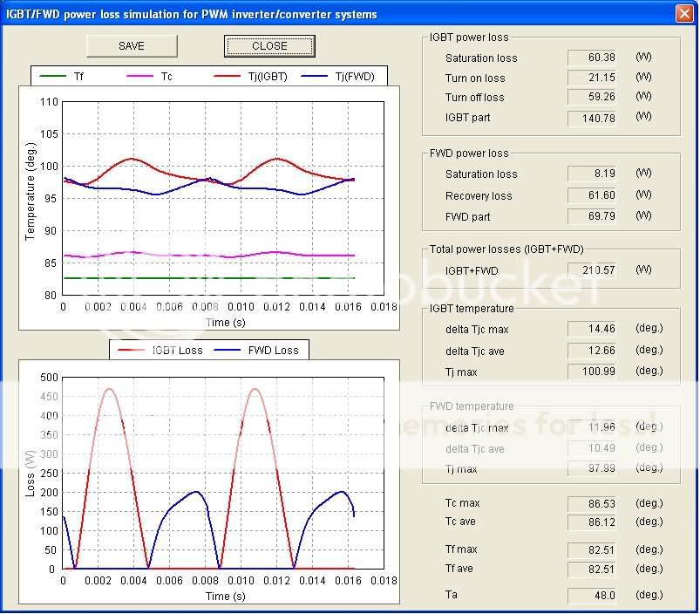Select the Turn off loss value 59.26
700x614 pixels.
point(592,97)
